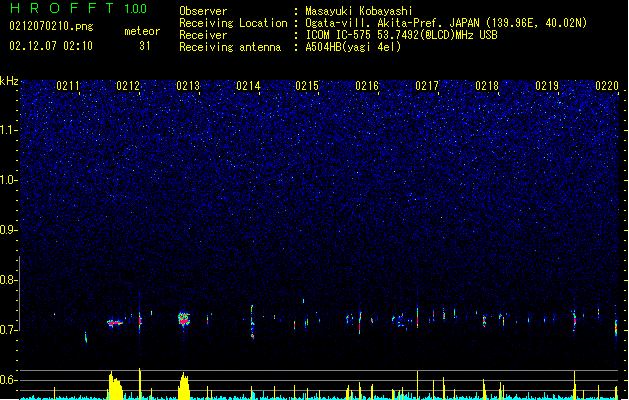The image size is (629, 400).
Task: Click the wide yellow power peak below 0212
Action: (116, 386)
